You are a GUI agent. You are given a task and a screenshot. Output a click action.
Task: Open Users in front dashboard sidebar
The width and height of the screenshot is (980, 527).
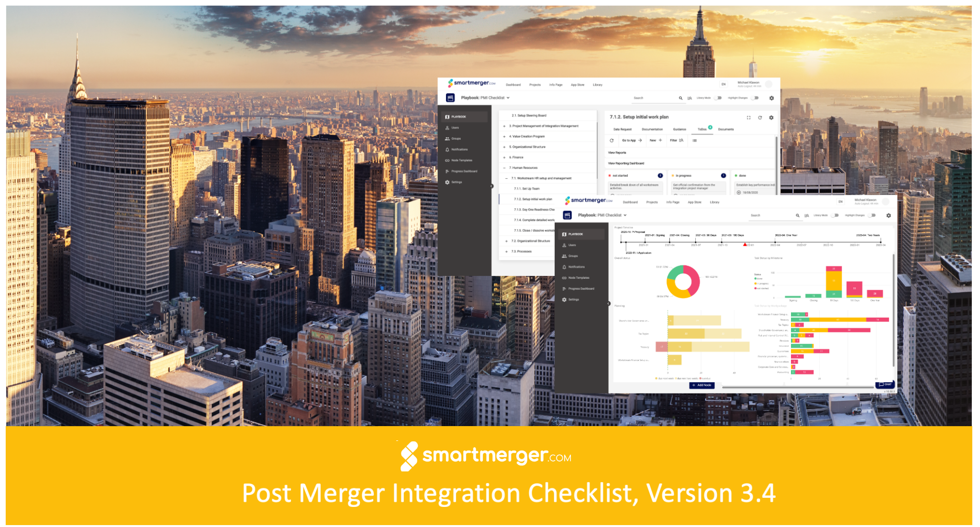pos(569,245)
